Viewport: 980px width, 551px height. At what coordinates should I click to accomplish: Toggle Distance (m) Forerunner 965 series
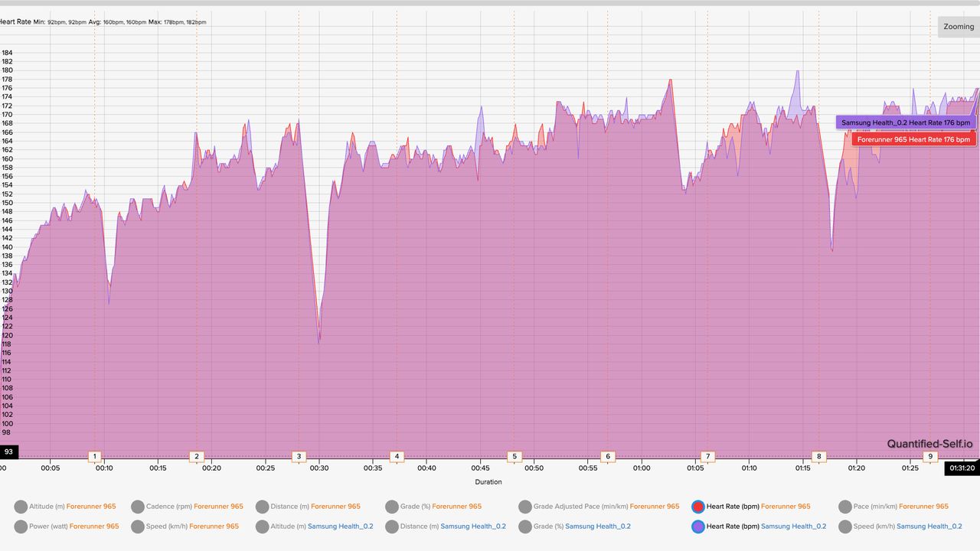click(308, 507)
